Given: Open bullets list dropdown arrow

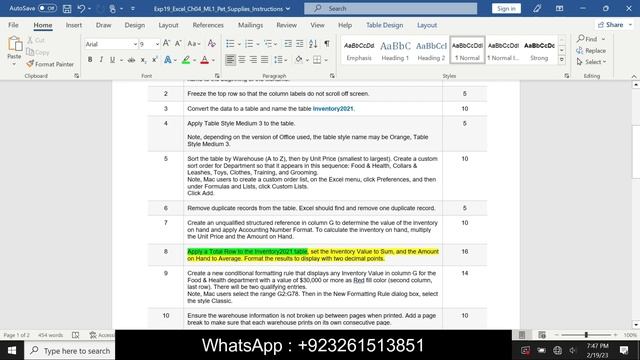Looking at the screenshot, I should pos(240,44).
